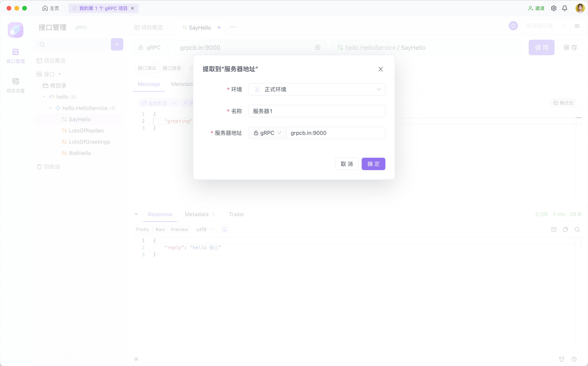The height and width of the screenshot is (366, 588).
Task: Go to 主页 home tab
Action: pos(51,8)
